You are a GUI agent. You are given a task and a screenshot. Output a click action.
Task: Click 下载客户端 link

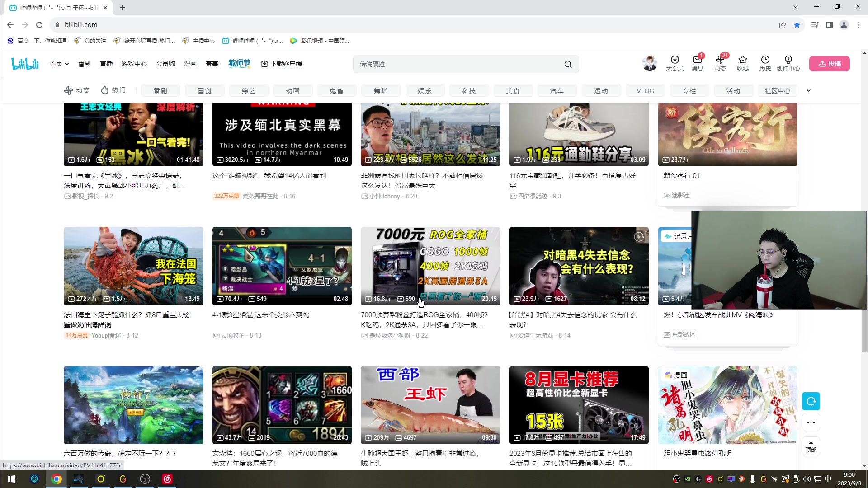click(x=281, y=64)
